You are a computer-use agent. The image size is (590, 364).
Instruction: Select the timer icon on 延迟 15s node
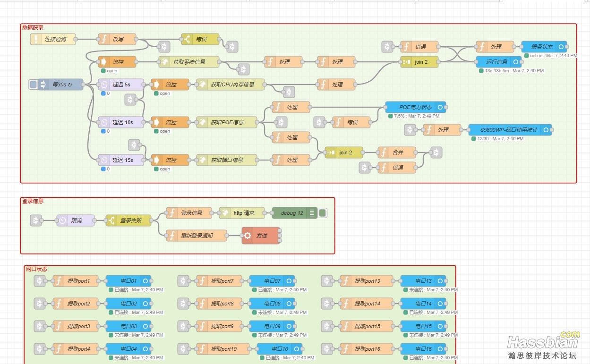pyautogui.click(x=104, y=160)
